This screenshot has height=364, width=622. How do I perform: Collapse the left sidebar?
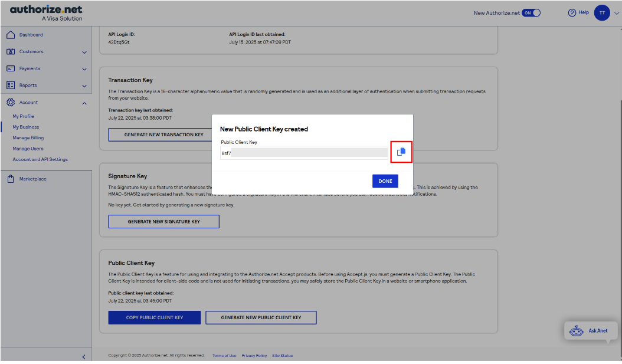[x=84, y=357]
